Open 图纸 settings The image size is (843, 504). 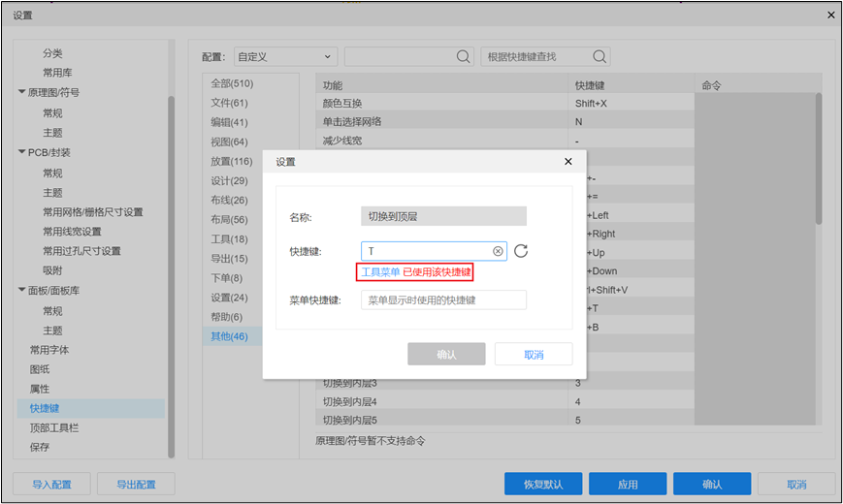point(39,369)
